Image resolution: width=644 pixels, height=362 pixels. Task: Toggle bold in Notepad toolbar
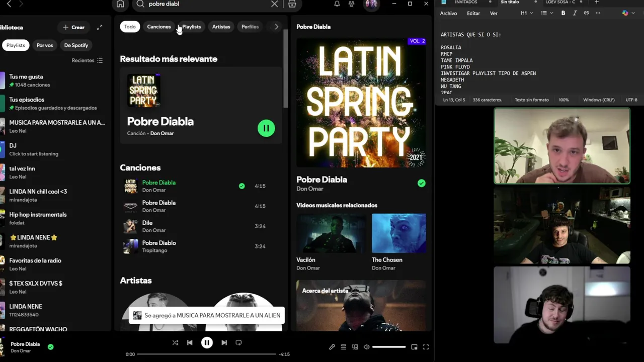tap(563, 13)
